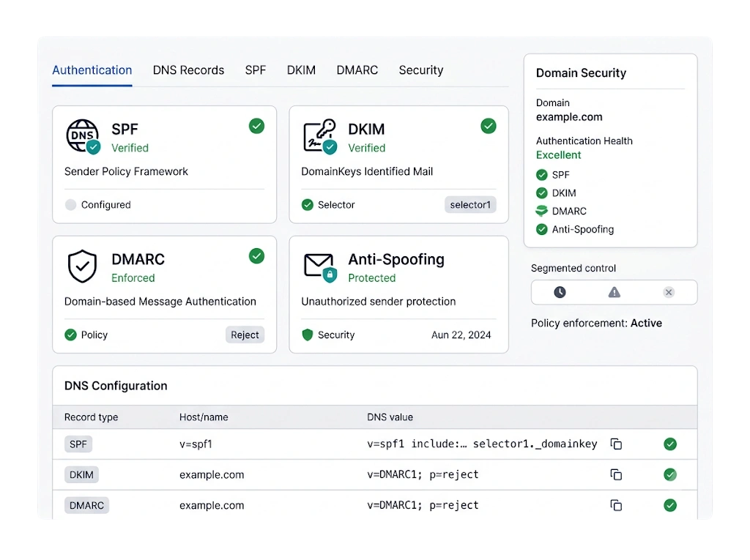Screen dimensions: 750x560
Task: Click the DKIM record type badge
Action: click(x=81, y=474)
